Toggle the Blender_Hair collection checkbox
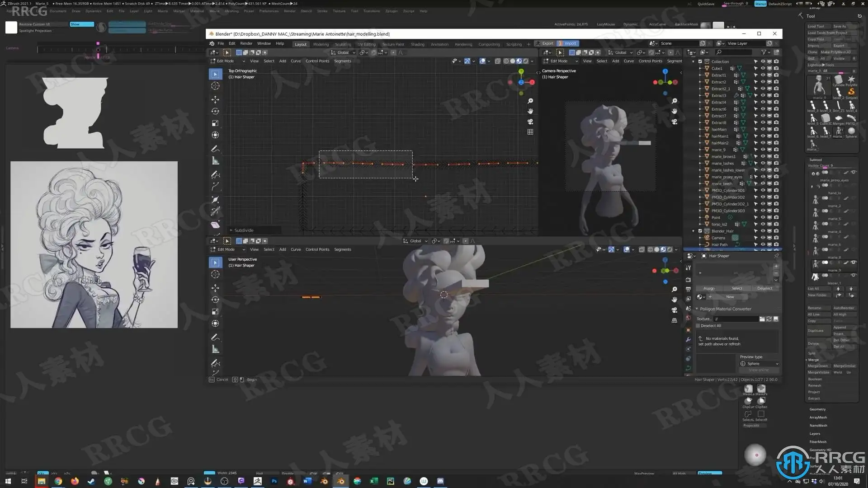This screenshot has height=488, width=868. (x=700, y=231)
